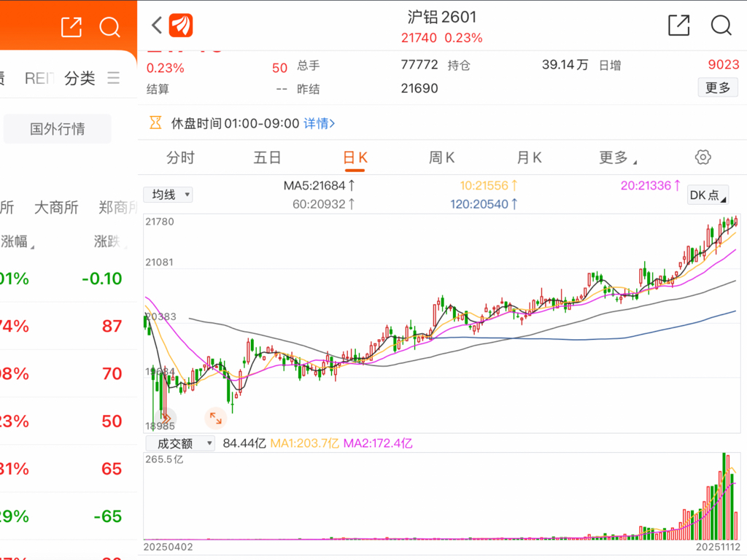Tap the double-chevron icon at chart bottom-left

point(166,418)
